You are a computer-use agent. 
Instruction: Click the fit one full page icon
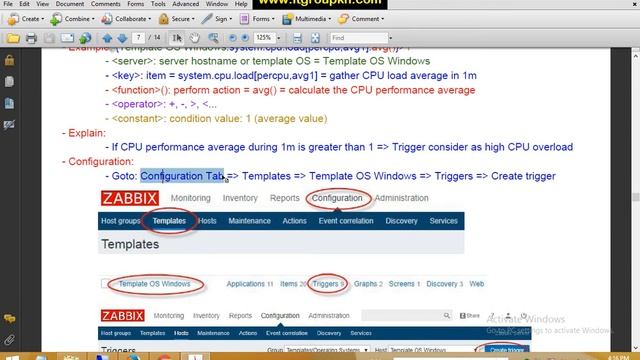(315, 38)
